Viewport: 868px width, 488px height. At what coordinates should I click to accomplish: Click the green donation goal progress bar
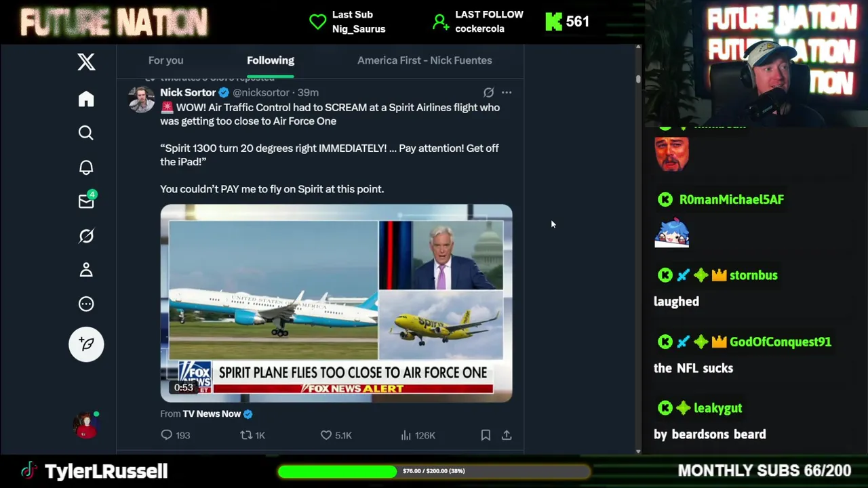pyautogui.click(x=434, y=471)
